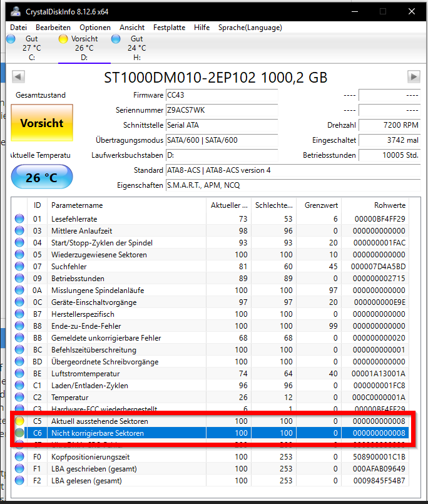The image size is (428, 504).
Task: Click the yellow Vorsicht health status button
Action: click(42, 123)
